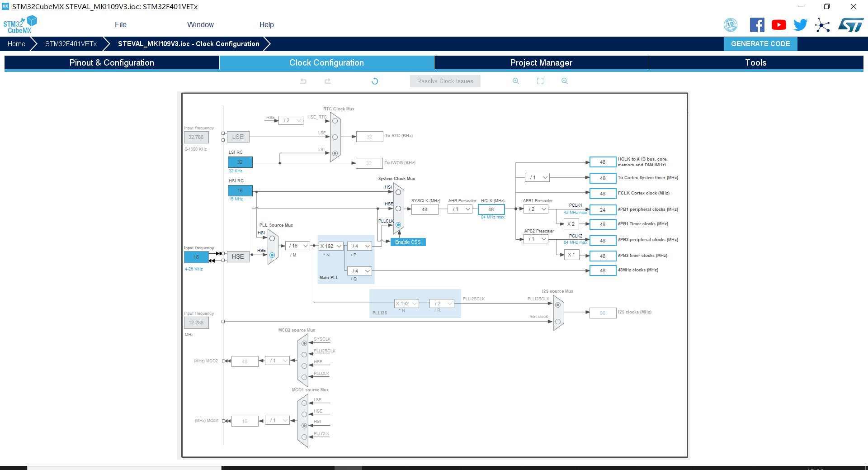Switch to Project Manager tab
The image size is (868, 470).
tap(541, 62)
